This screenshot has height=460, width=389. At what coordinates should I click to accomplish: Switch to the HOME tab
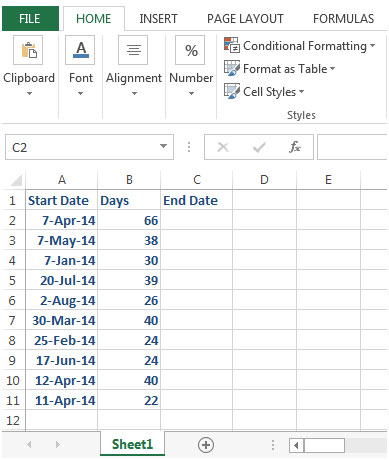click(x=94, y=19)
